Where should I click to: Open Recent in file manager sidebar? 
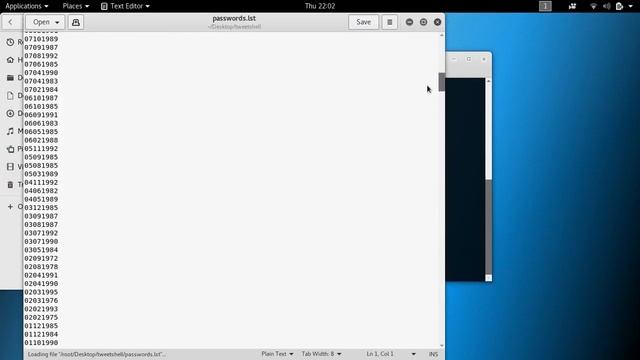pyautogui.click(x=10, y=42)
